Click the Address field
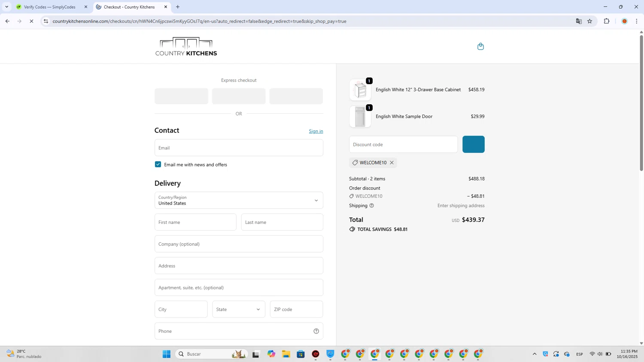Image resolution: width=644 pixels, height=362 pixels. click(x=239, y=266)
